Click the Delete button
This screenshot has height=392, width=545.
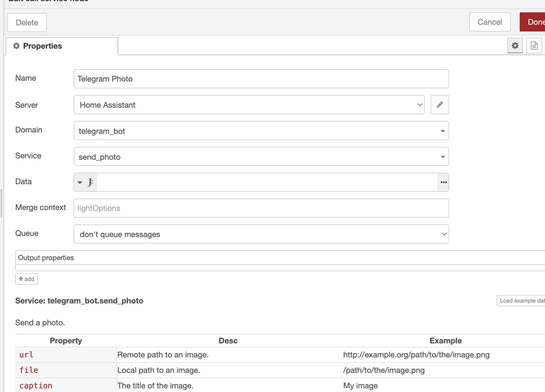(x=27, y=22)
